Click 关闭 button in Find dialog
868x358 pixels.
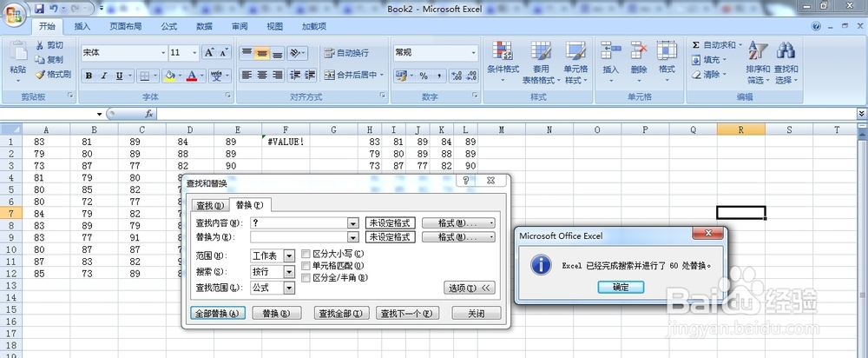pos(476,313)
